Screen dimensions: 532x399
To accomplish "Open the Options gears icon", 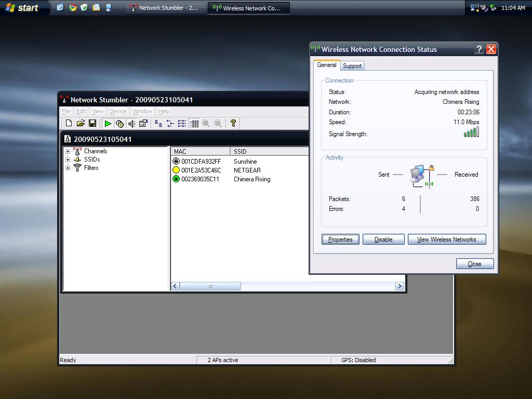I will (x=119, y=123).
